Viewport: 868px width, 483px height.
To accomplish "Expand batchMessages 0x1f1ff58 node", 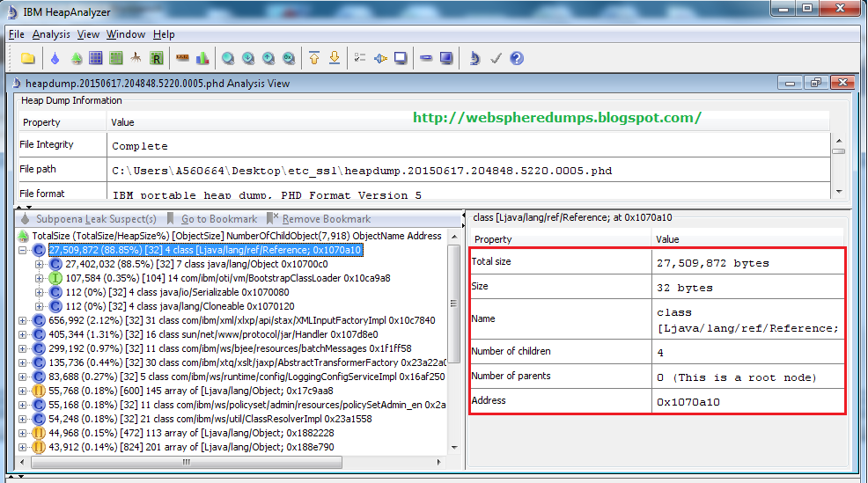I will [x=22, y=348].
